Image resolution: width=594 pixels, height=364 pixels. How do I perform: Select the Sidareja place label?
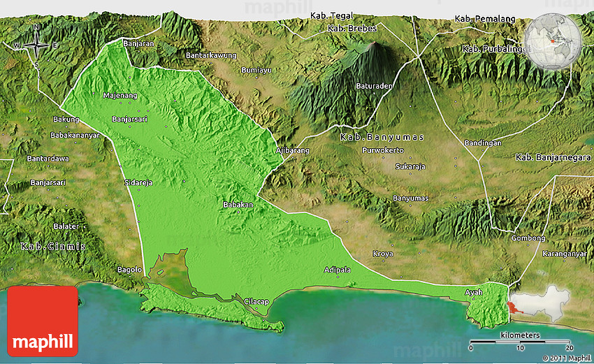[138, 182]
